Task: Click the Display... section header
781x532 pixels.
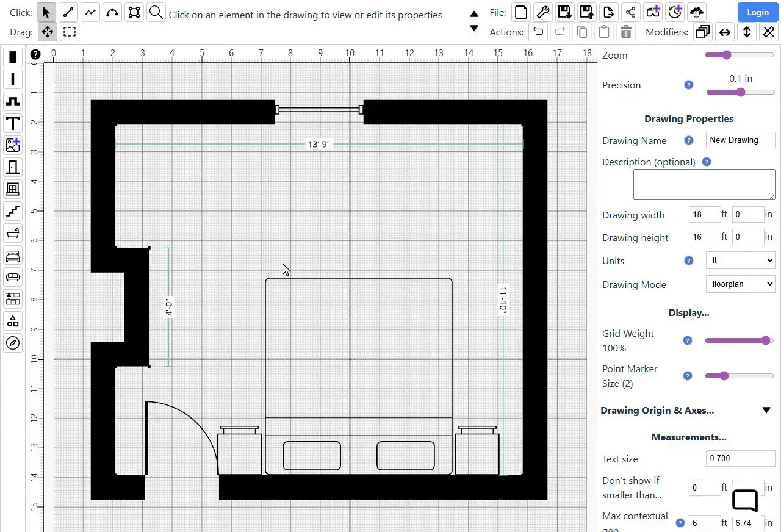Action: [689, 313]
